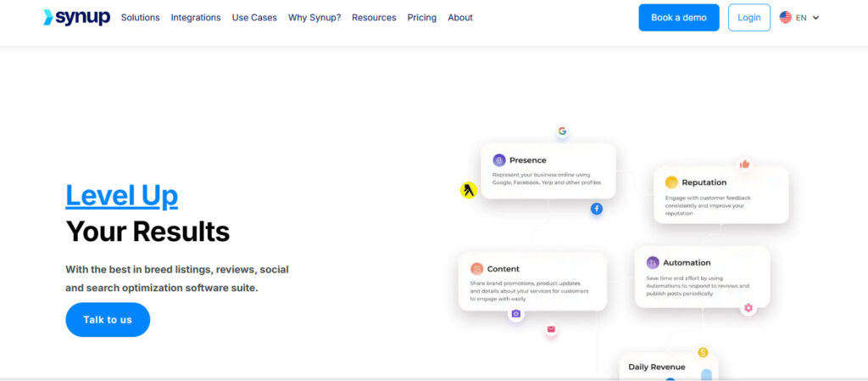
Task: Open the Use Cases menu
Action: [254, 17]
